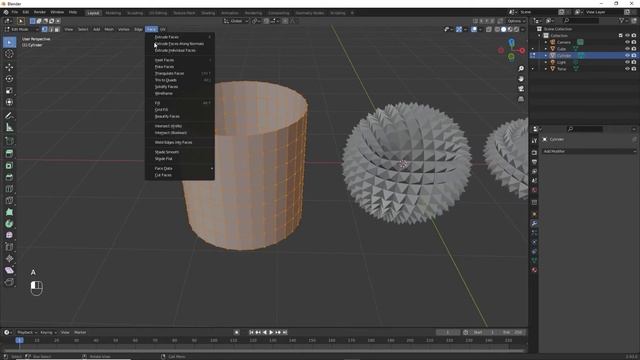Viewport: 640px width, 360px height.
Task: Activate the Select Box tool
Action: pos(9,42)
